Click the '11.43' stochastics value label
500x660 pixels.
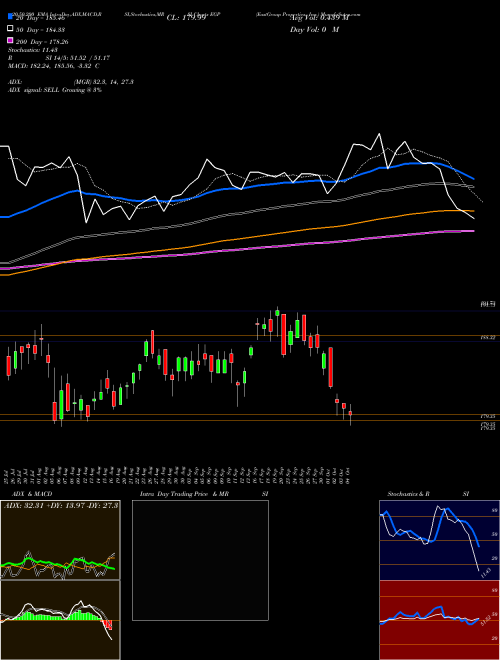(485, 573)
